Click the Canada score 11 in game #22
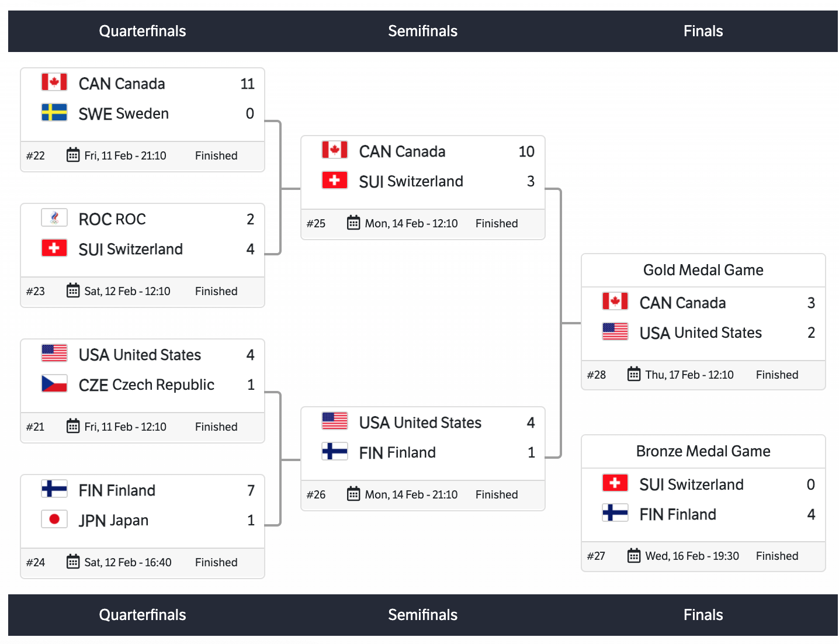Image resolution: width=839 pixels, height=644 pixels. click(247, 84)
